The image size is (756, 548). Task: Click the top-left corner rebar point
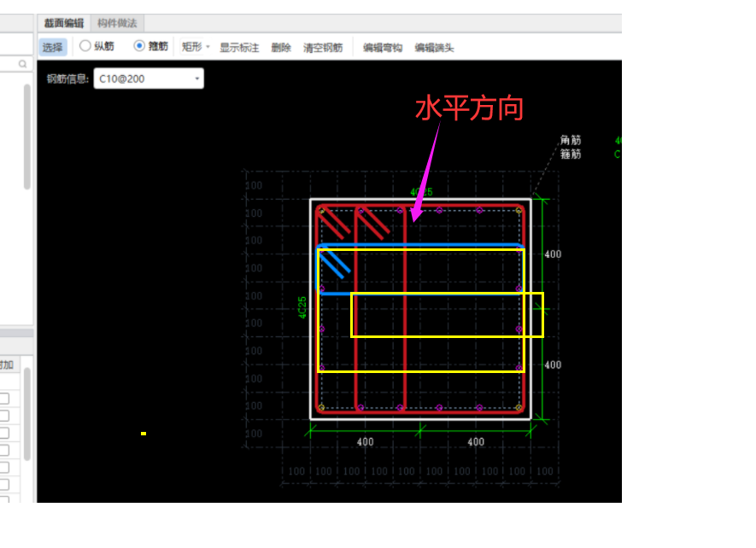coord(321,211)
